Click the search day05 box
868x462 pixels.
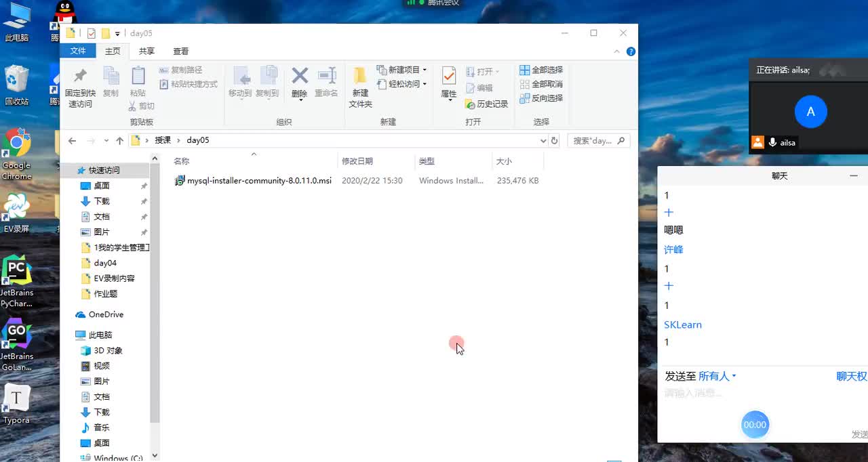point(598,141)
